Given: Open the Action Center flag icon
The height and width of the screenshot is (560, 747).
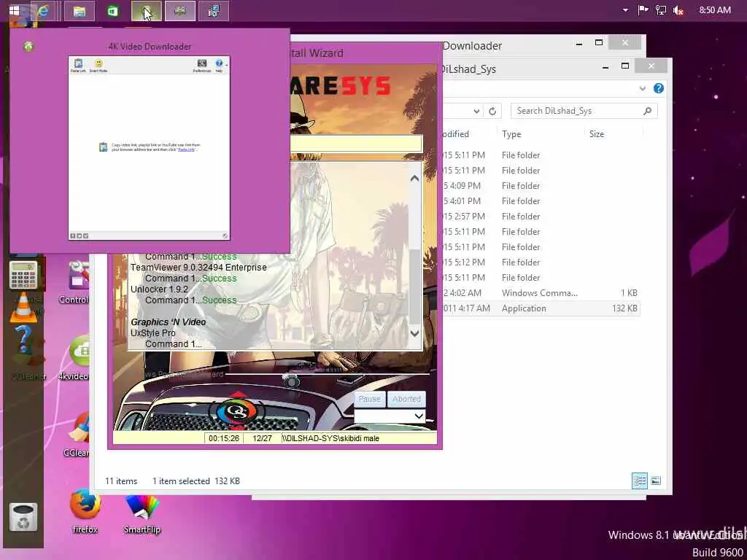Looking at the screenshot, I should pos(643,10).
